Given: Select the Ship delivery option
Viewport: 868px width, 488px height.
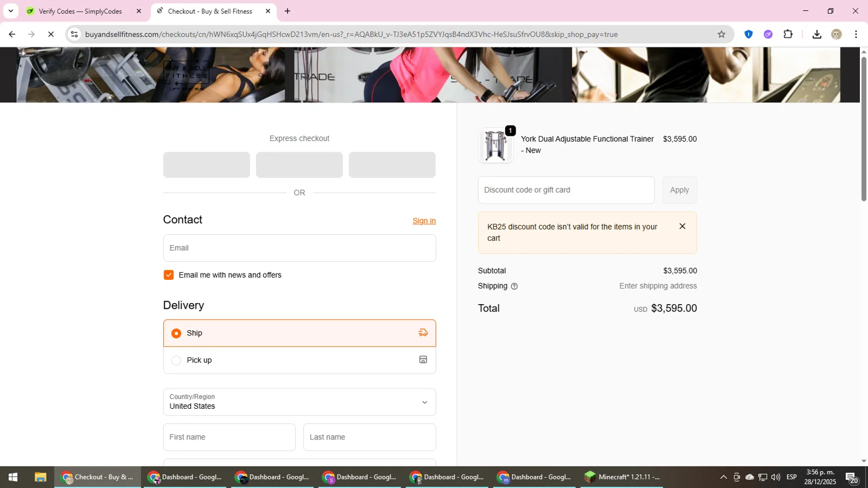Looking at the screenshot, I should (x=299, y=333).
